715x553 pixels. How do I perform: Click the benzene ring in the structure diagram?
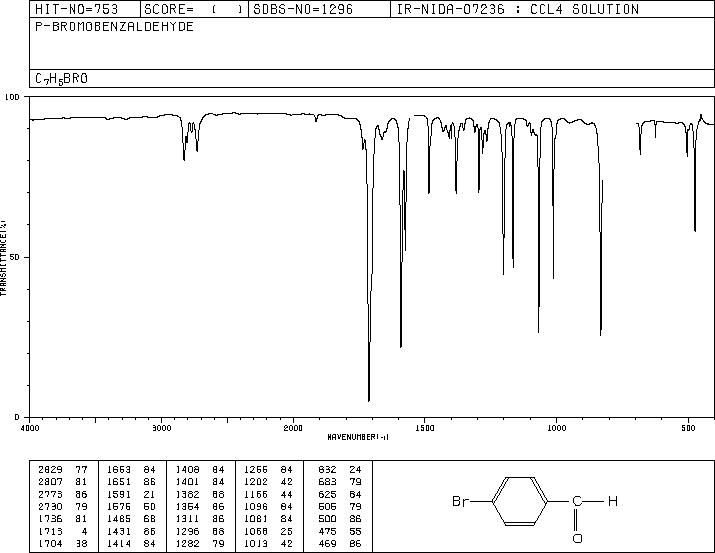tap(520, 501)
